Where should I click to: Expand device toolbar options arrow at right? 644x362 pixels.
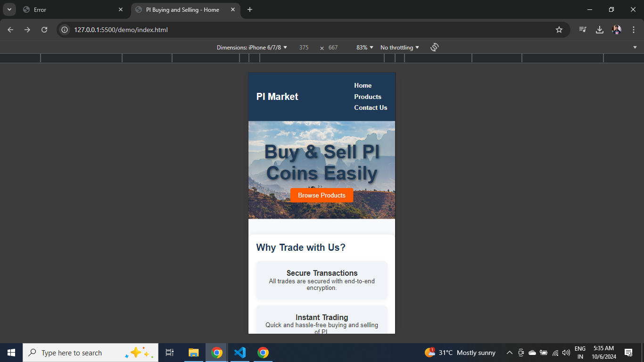pos(635,48)
